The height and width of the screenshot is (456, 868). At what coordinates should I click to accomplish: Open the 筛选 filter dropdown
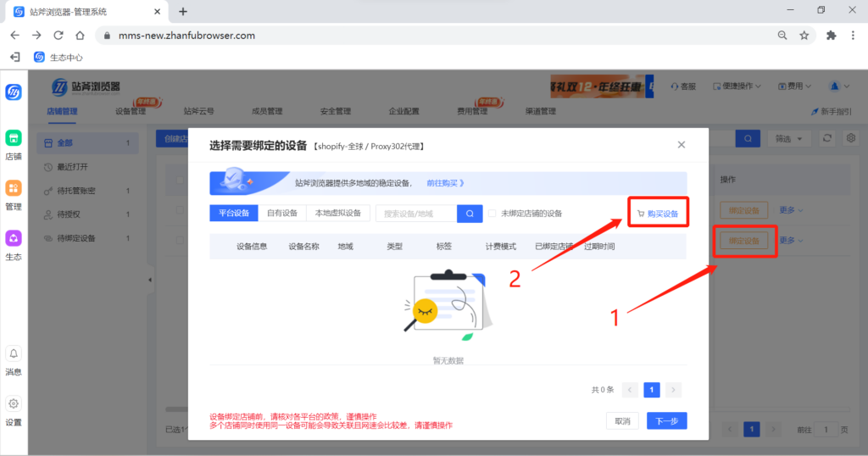pyautogui.click(x=789, y=139)
